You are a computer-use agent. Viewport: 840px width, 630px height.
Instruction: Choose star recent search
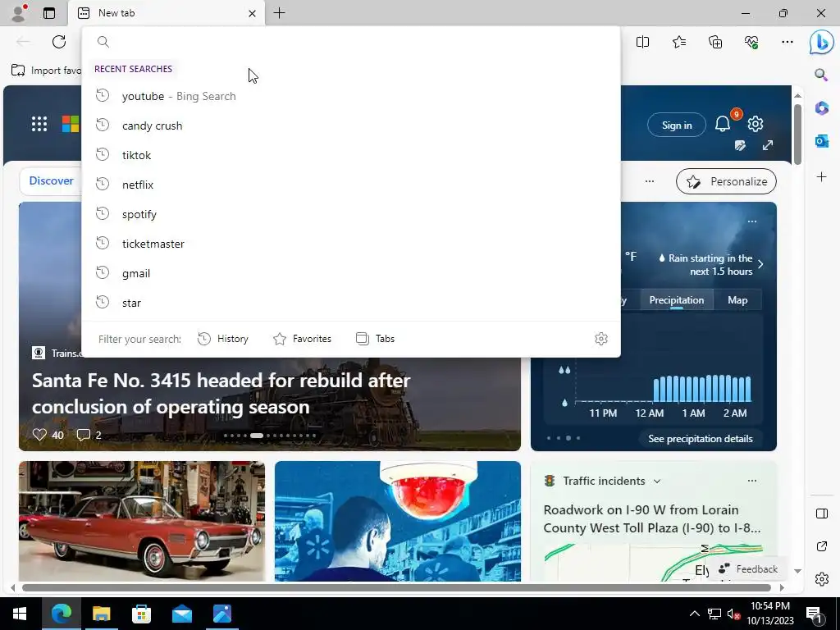click(x=351, y=303)
